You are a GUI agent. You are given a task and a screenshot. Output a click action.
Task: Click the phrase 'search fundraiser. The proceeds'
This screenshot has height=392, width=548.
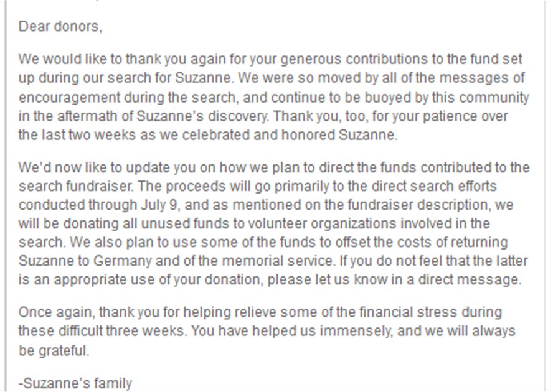point(122,187)
